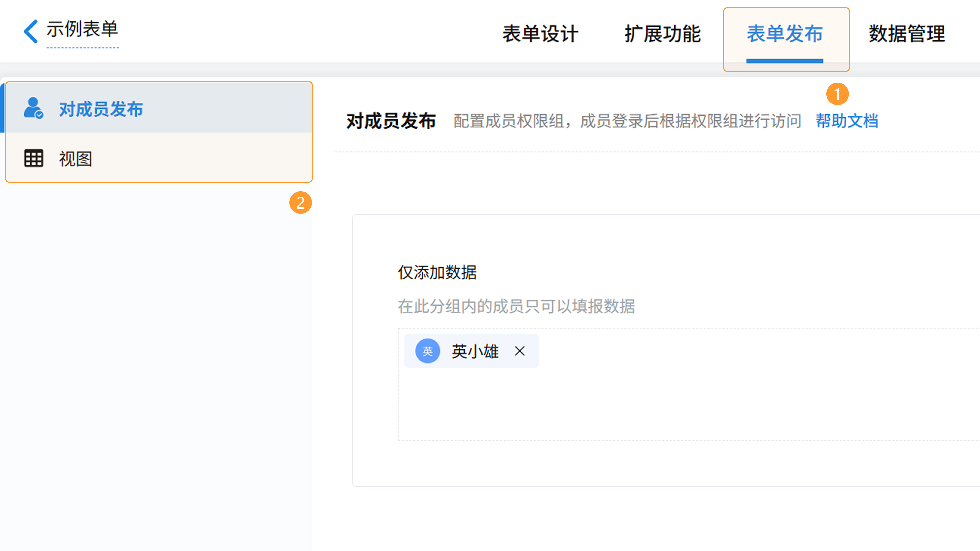
Task: Select 对成员发布 in the left sidebar
Action: [101, 109]
